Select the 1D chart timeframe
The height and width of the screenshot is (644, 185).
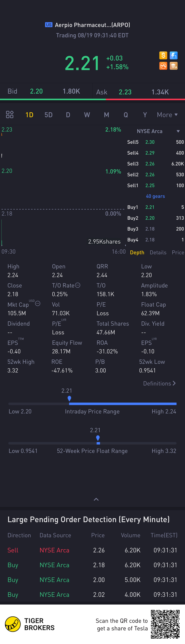pyautogui.click(x=29, y=115)
